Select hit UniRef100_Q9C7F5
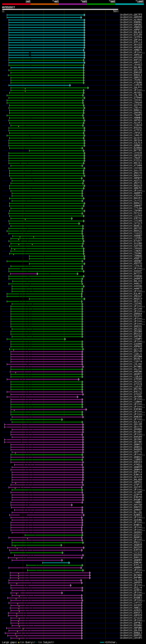This screenshot has width=146, height=644. click(131, 15)
